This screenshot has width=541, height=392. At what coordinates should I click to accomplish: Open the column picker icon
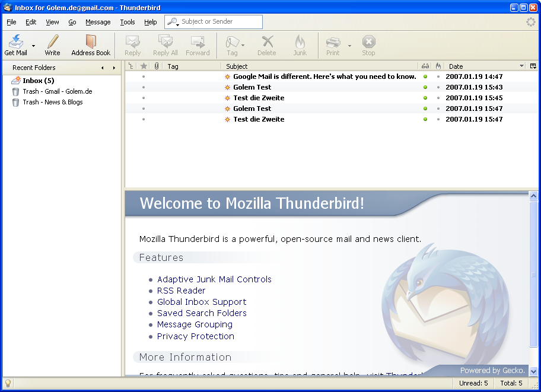[x=533, y=66]
